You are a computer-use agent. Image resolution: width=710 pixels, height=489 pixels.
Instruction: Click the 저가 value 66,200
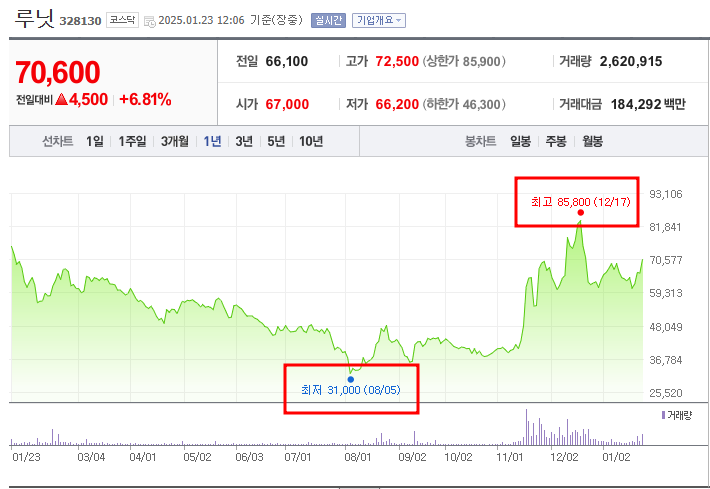[397, 104]
